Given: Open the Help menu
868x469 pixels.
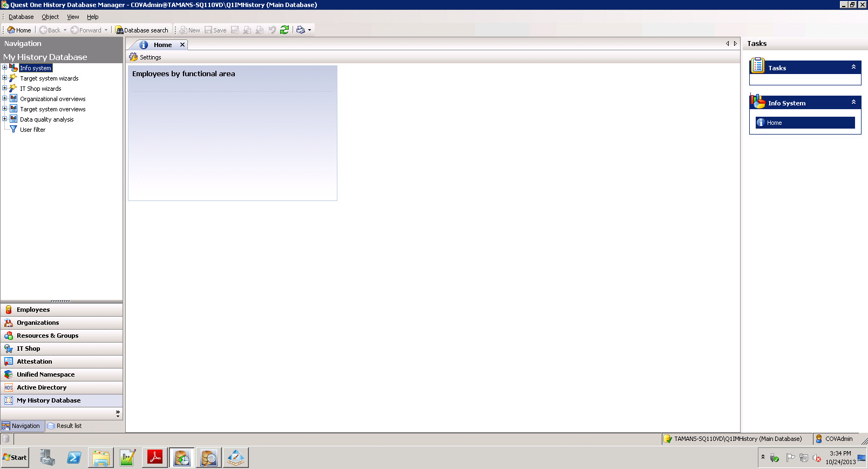Looking at the screenshot, I should coord(93,17).
